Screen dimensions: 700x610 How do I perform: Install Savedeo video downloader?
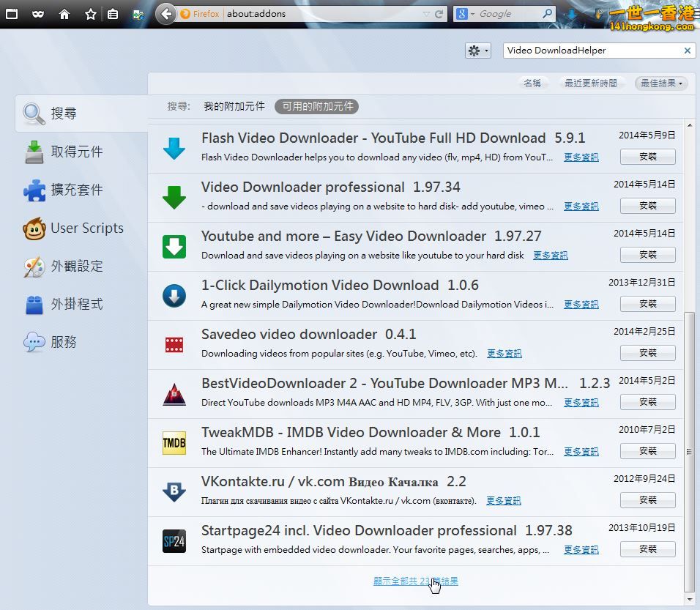tap(648, 353)
